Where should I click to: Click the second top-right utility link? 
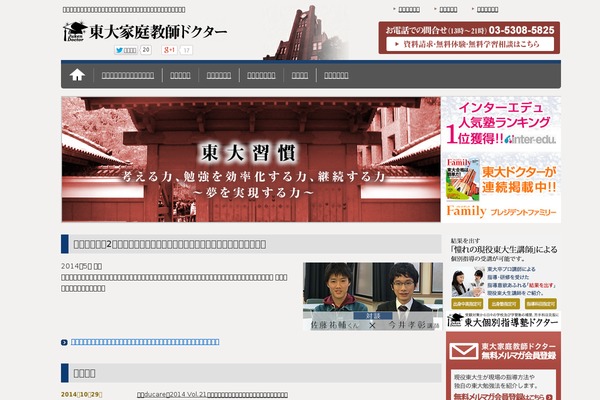448,10
